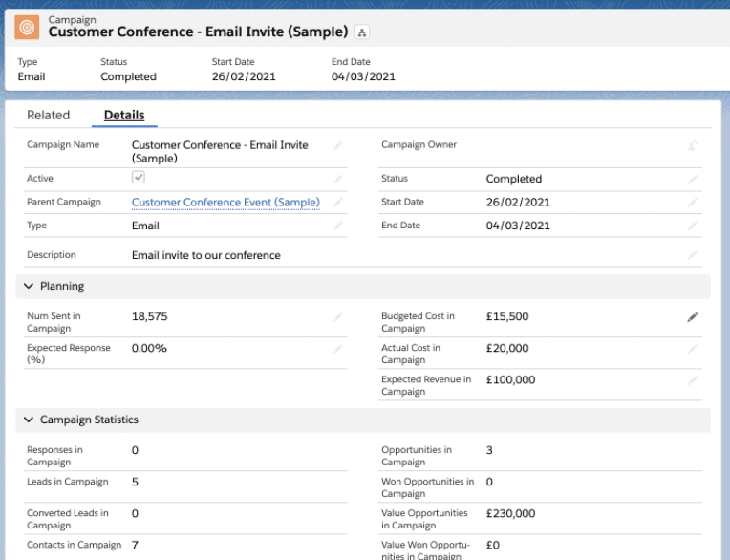Collapse the Planning section

pos(29,287)
